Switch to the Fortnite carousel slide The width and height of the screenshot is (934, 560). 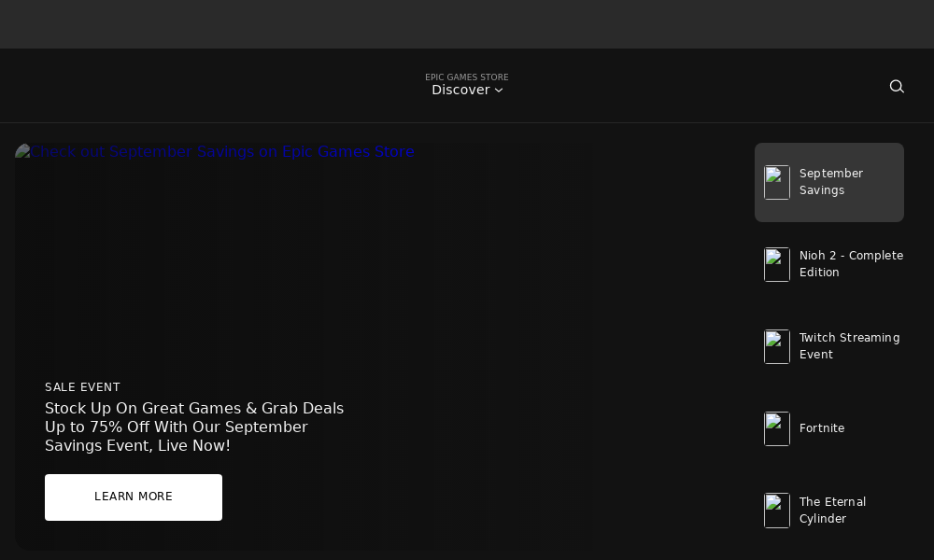tap(829, 428)
